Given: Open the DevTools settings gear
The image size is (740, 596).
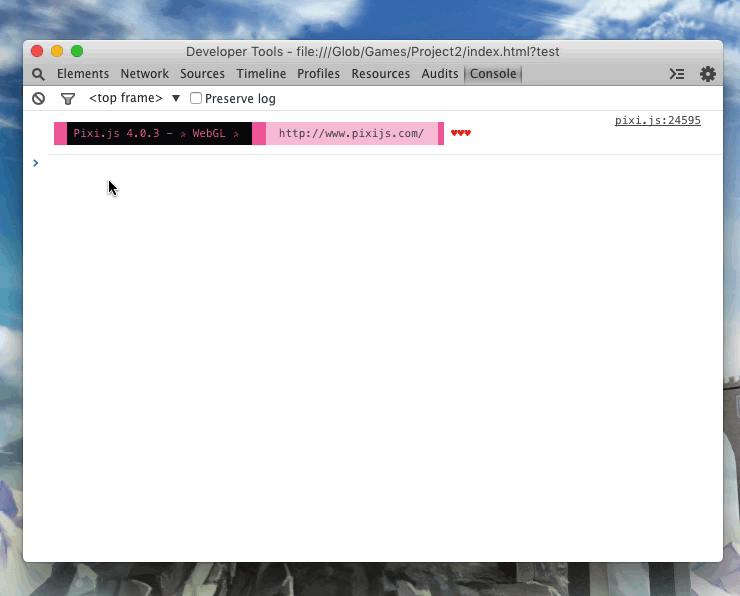Looking at the screenshot, I should coord(708,74).
